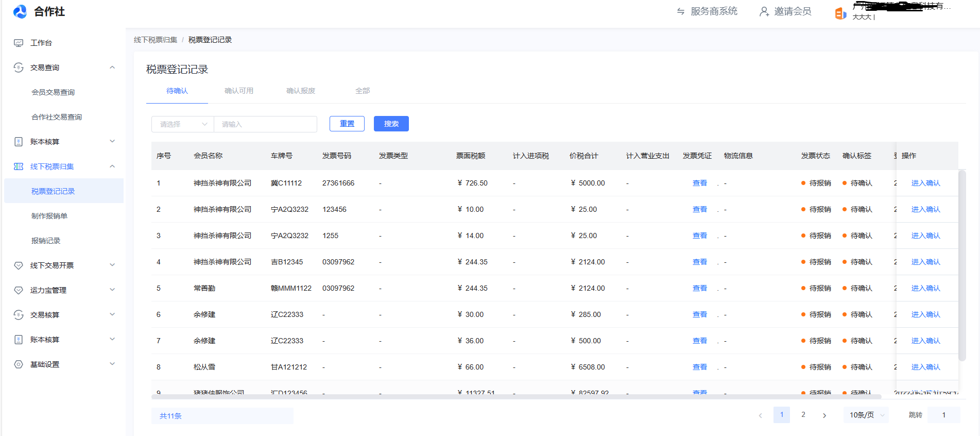The image size is (980, 436).
Task: Click the 跳转 page number input
Action: [943, 415]
